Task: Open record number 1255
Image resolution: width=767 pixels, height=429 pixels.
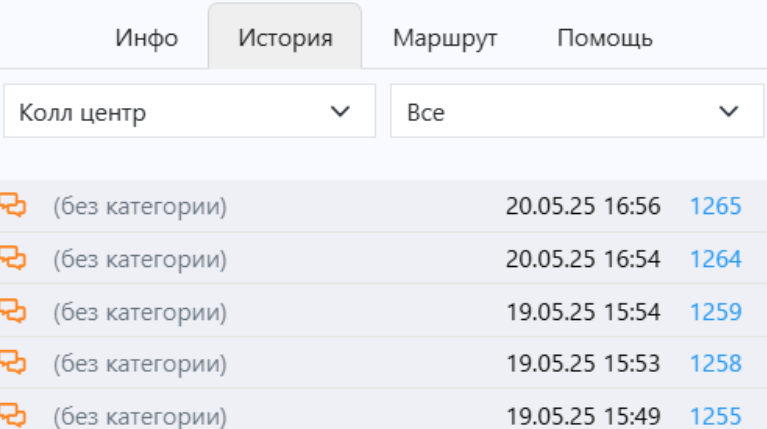Action: point(716,416)
